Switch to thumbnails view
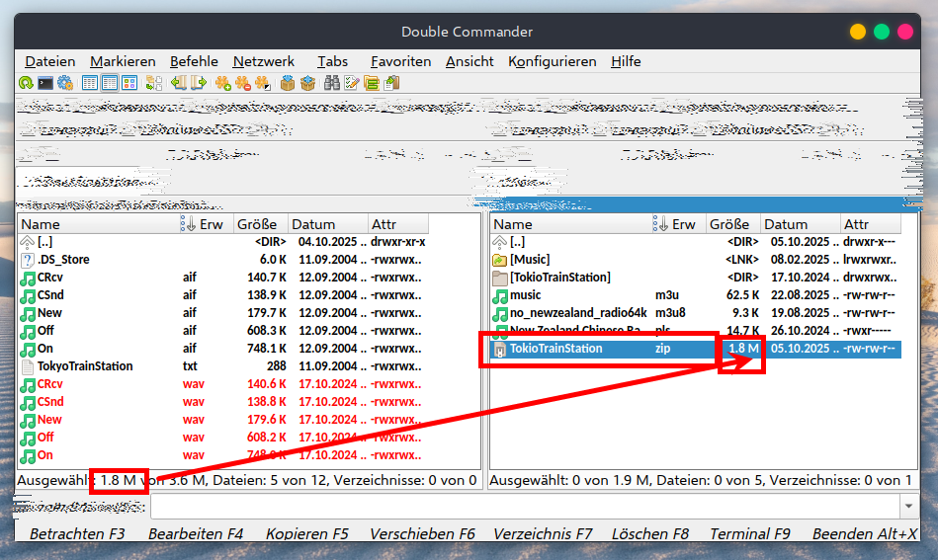The width and height of the screenshot is (938, 560). (129, 83)
